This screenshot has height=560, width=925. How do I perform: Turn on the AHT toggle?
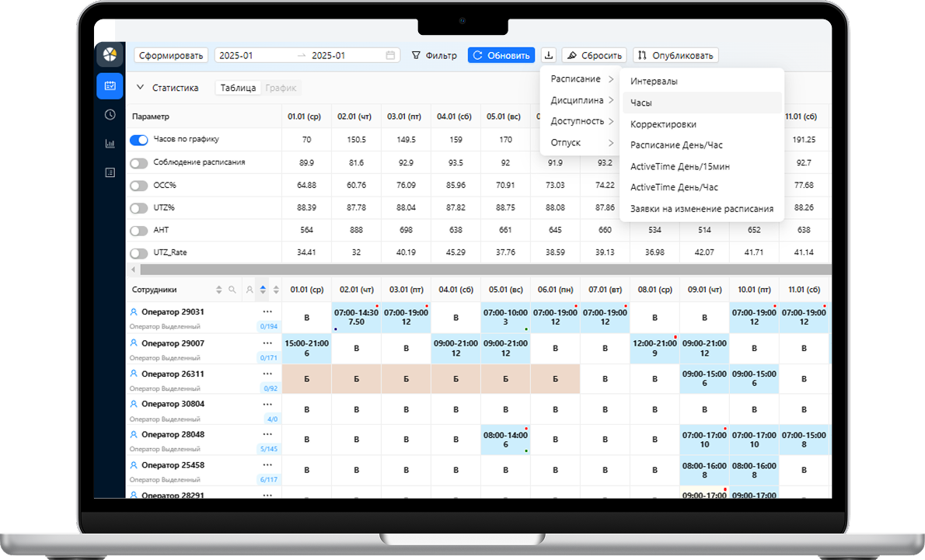click(x=139, y=231)
